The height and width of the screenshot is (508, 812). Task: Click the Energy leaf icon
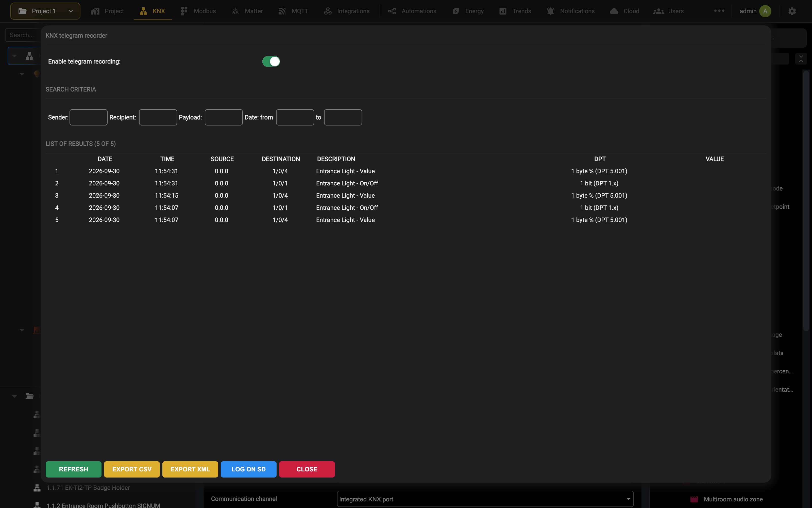(x=456, y=11)
